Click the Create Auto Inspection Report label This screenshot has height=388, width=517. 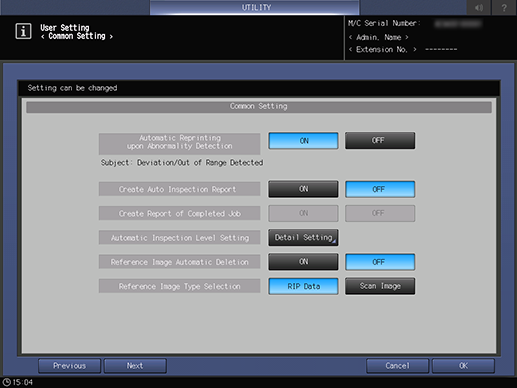(x=179, y=189)
